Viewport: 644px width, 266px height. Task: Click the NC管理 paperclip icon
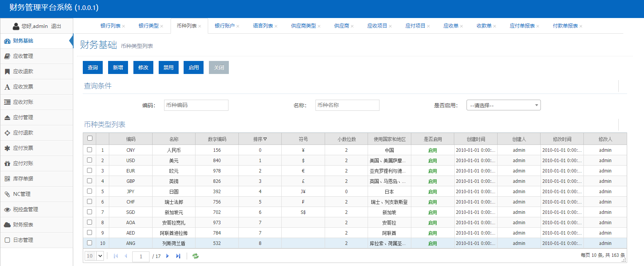[7, 194]
